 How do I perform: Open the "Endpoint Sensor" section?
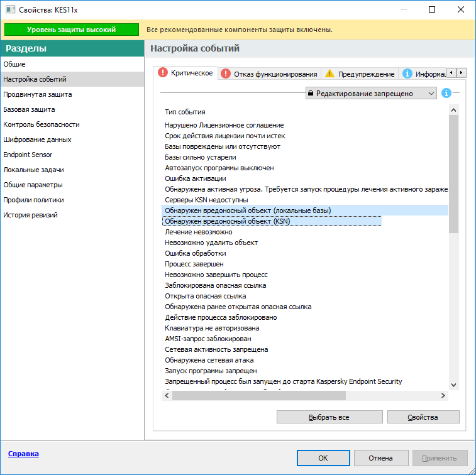coord(72,155)
